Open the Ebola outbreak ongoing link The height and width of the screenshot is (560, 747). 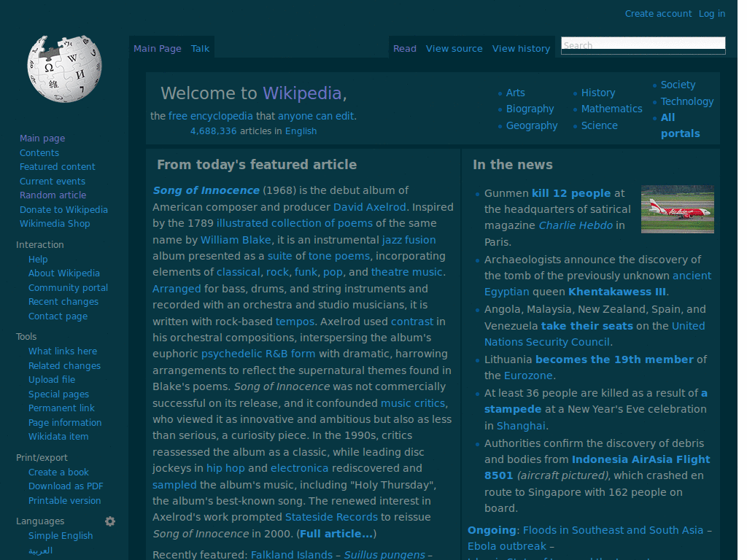pos(507,547)
